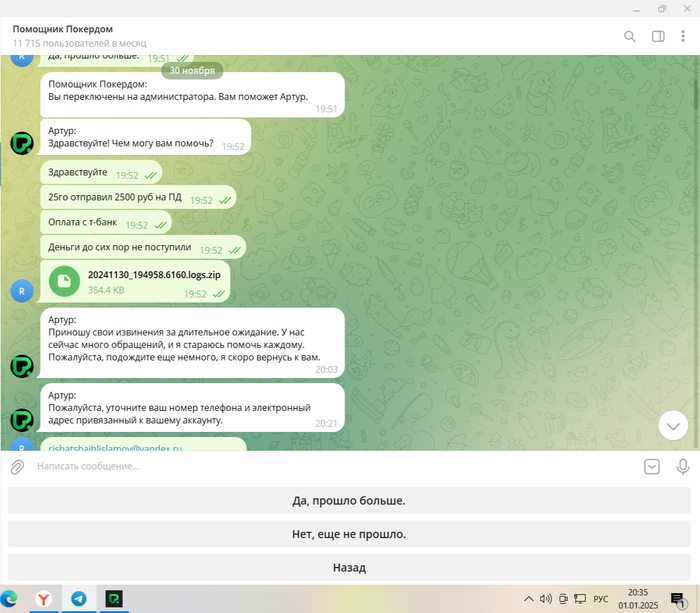
Task: Switch to Telegram in the taskbar
Action: (79, 599)
